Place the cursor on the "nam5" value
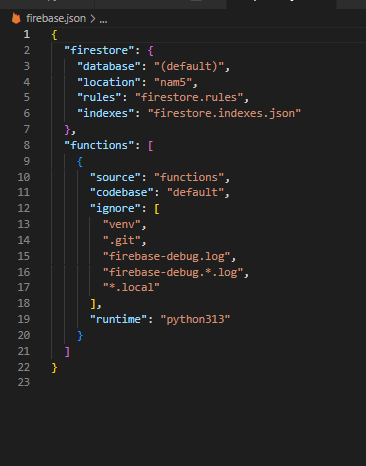This screenshot has width=366, height=466. (x=173, y=82)
